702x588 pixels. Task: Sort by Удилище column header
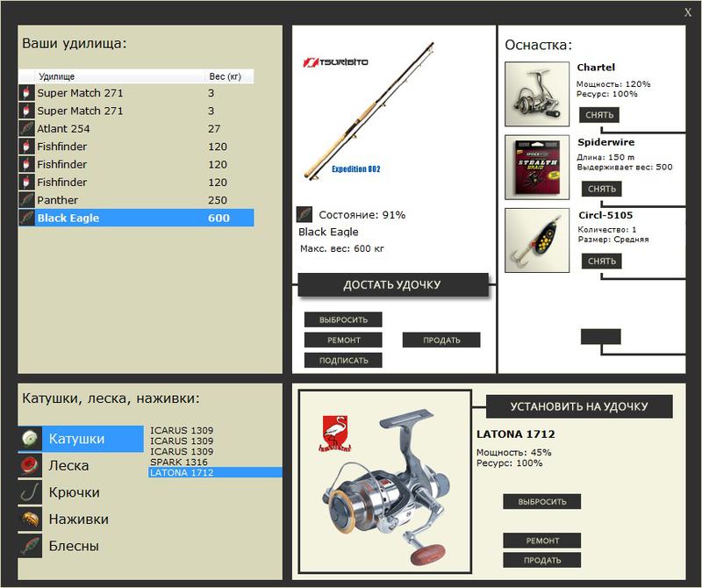coord(120,76)
